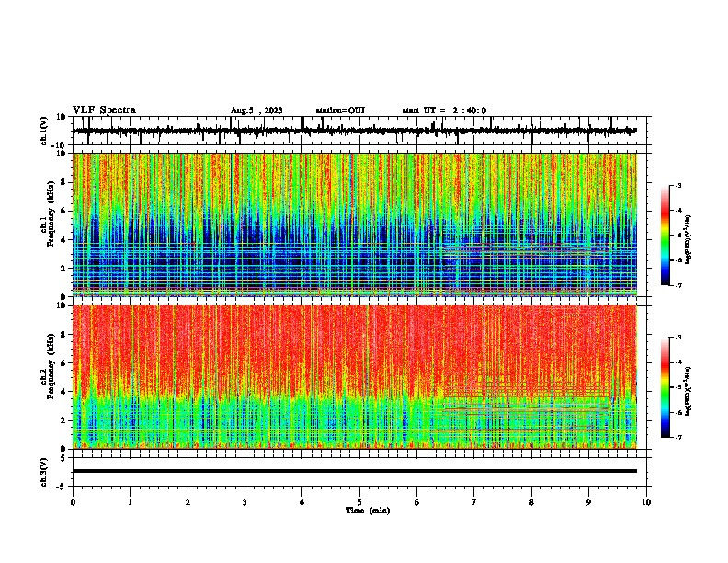Click the time axis tick label "10"
This screenshot has height=563, width=728.
(646, 502)
